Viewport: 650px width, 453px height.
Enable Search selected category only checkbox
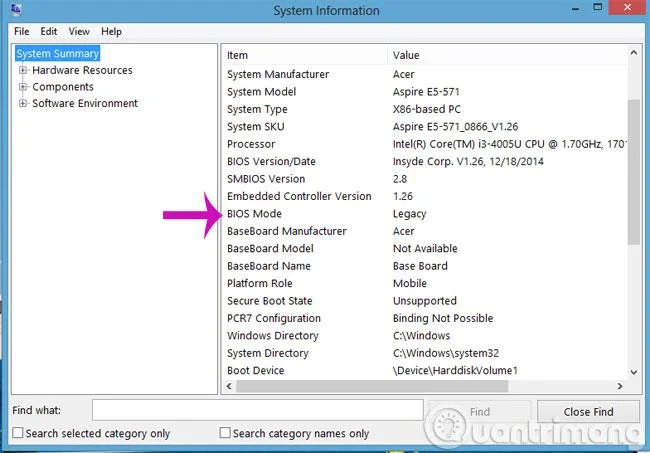click(x=18, y=433)
